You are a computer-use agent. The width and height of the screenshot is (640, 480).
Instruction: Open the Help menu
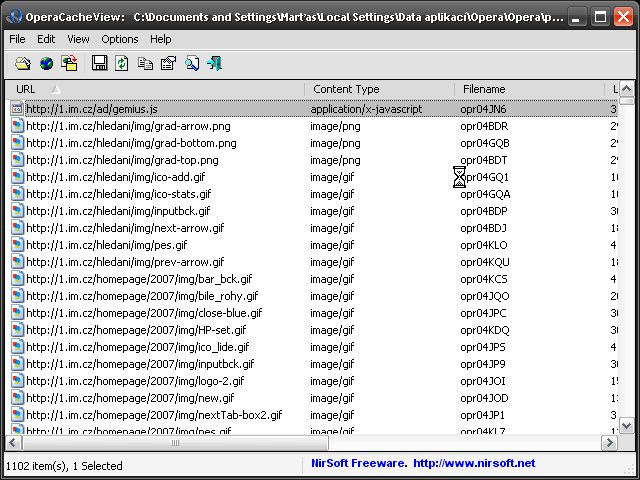coord(160,39)
